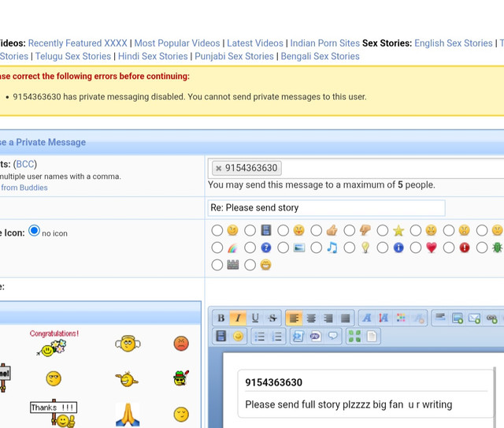Remove recipient 9154363630 with the x
Image resolution: width=504 pixels, height=428 pixels.
click(x=219, y=168)
